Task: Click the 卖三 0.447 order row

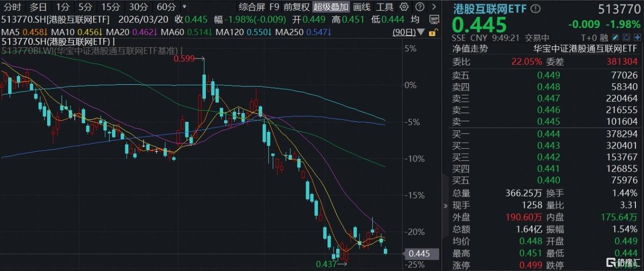Action: coord(545,98)
